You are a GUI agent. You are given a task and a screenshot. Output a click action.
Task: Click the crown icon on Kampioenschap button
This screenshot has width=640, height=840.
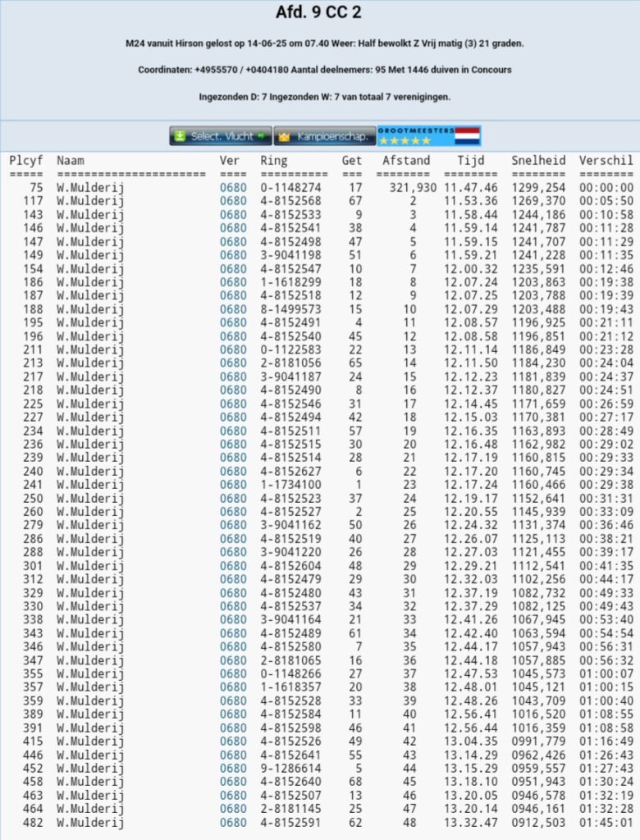284,136
